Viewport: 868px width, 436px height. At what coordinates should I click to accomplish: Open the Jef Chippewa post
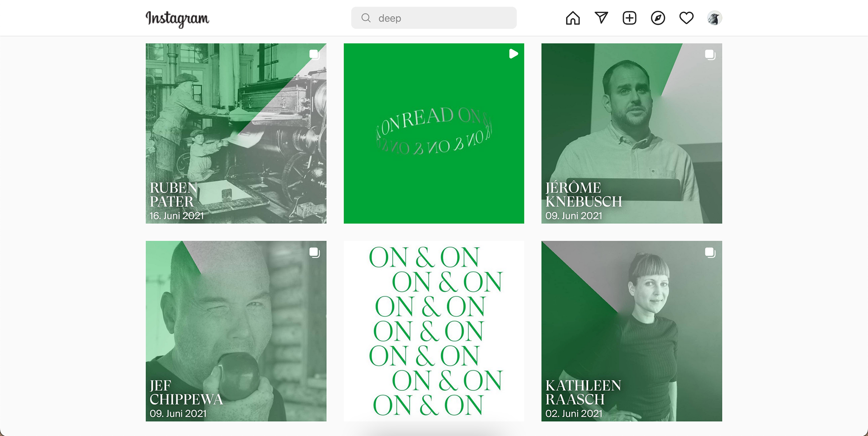[x=236, y=331]
